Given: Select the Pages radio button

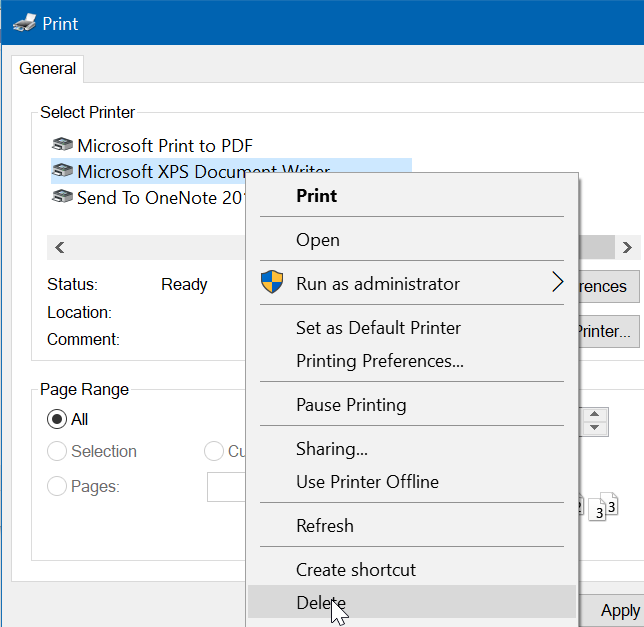Looking at the screenshot, I should point(58,486).
